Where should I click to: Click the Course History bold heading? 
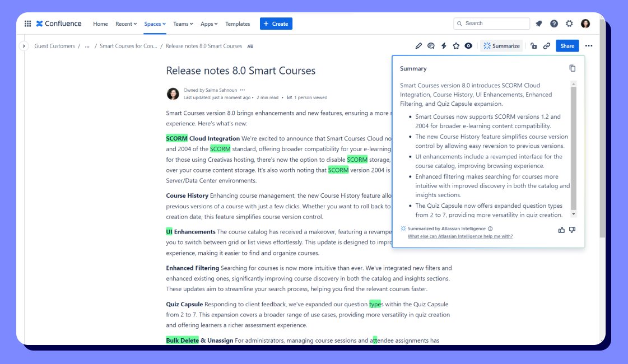click(x=187, y=196)
